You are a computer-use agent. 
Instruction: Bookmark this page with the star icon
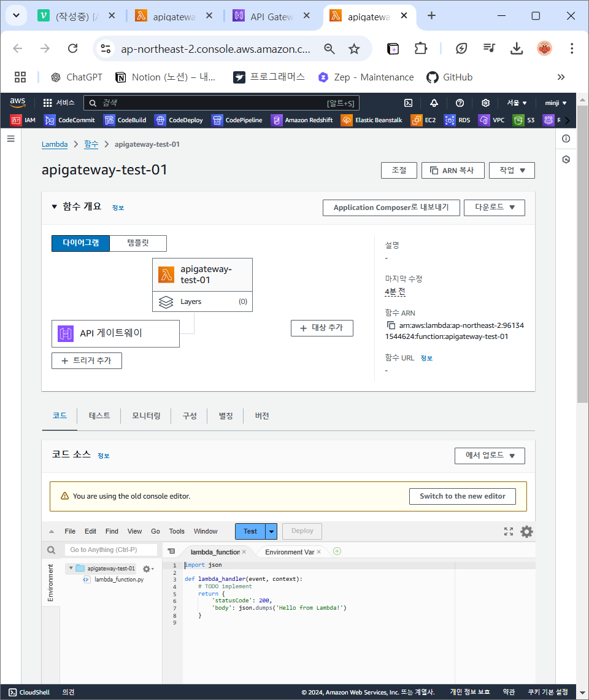point(354,49)
